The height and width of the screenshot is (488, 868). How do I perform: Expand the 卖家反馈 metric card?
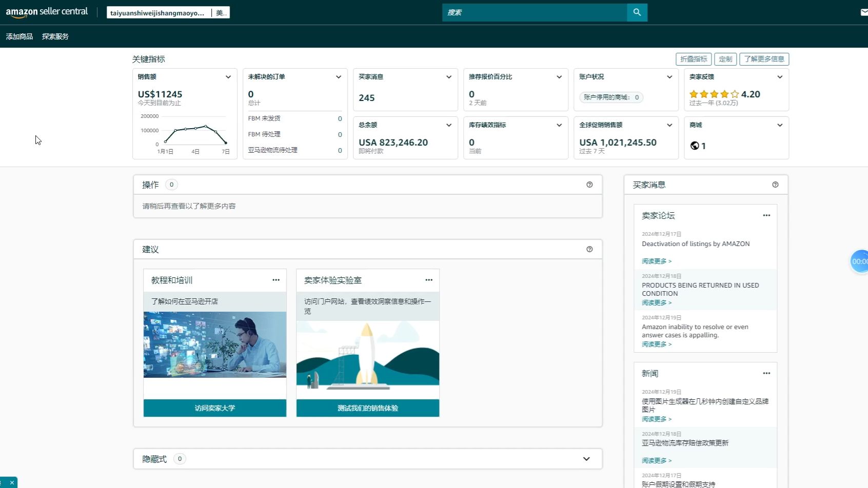click(x=780, y=77)
